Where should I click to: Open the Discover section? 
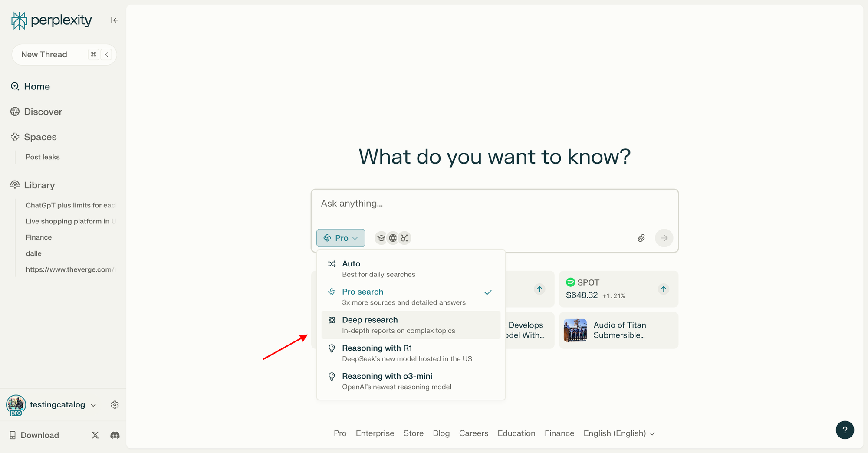(36, 112)
